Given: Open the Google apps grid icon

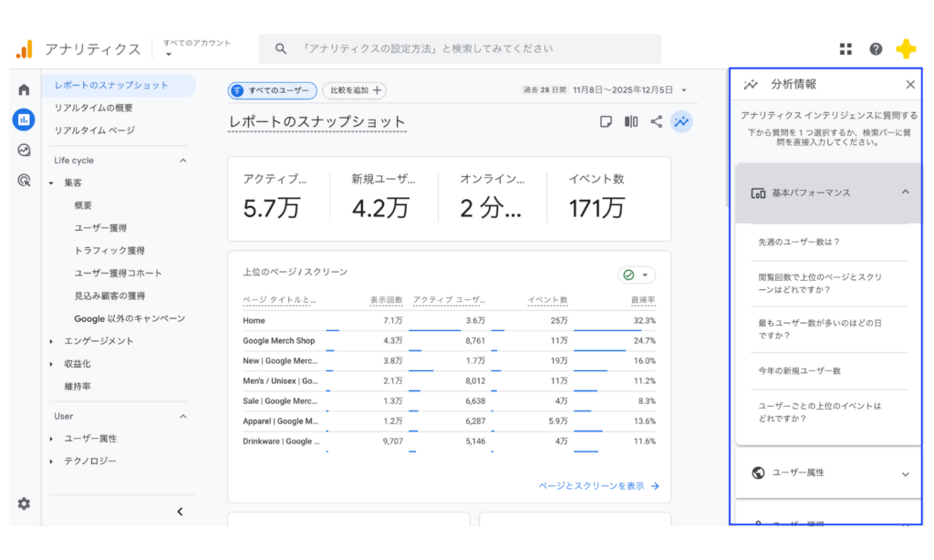Looking at the screenshot, I should tap(845, 48).
